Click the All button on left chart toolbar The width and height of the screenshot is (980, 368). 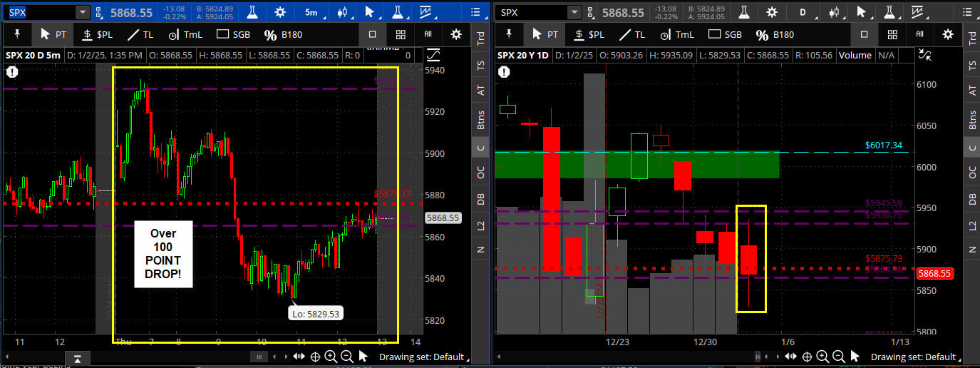[428, 34]
